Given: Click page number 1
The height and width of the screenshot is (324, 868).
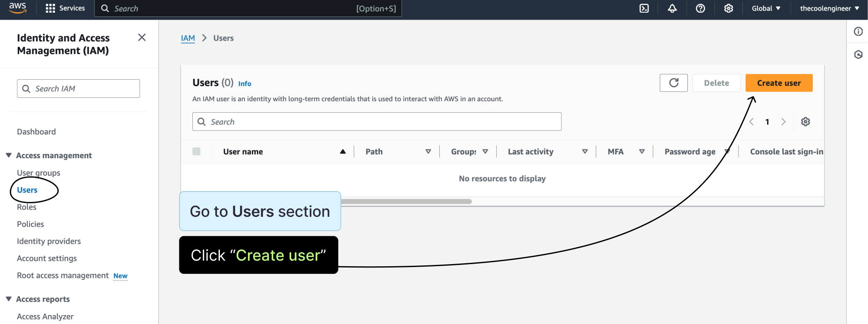Looking at the screenshot, I should tap(767, 122).
